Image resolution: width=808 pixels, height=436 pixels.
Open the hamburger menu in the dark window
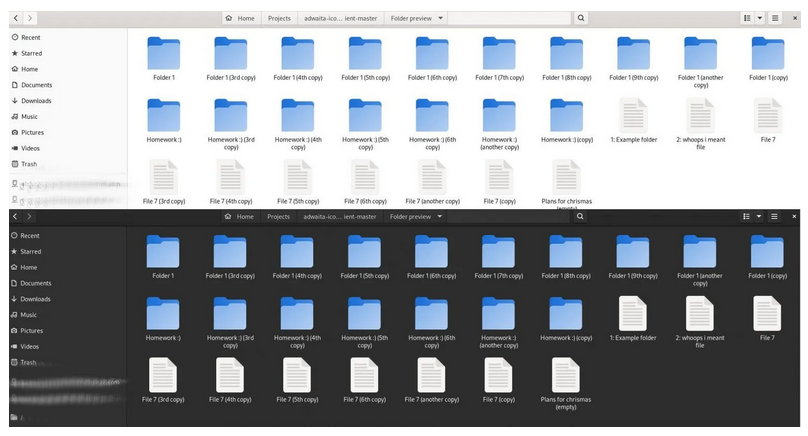pos(775,216)
